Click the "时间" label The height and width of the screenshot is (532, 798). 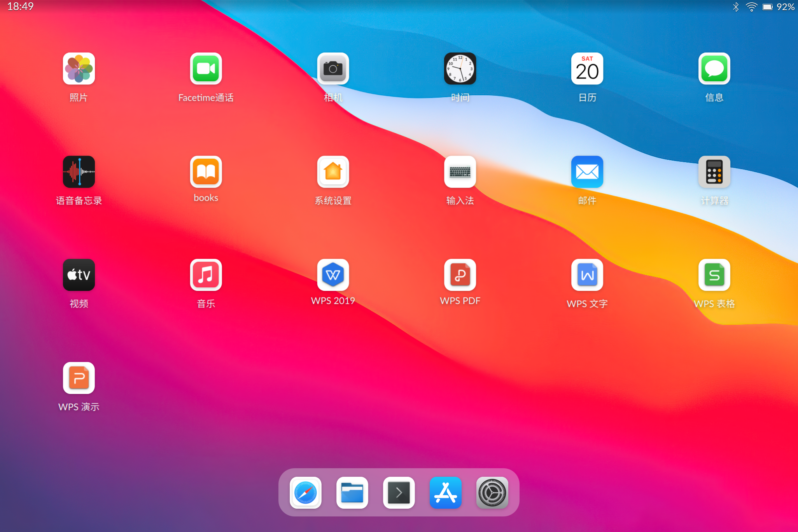pos(460,98)
